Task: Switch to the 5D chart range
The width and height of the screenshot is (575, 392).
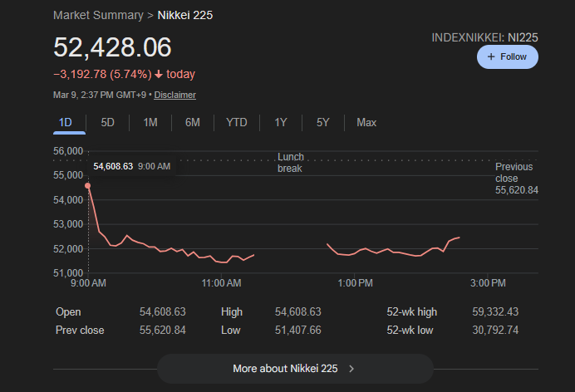Action: pyautogui.click(x=107, y=122)
